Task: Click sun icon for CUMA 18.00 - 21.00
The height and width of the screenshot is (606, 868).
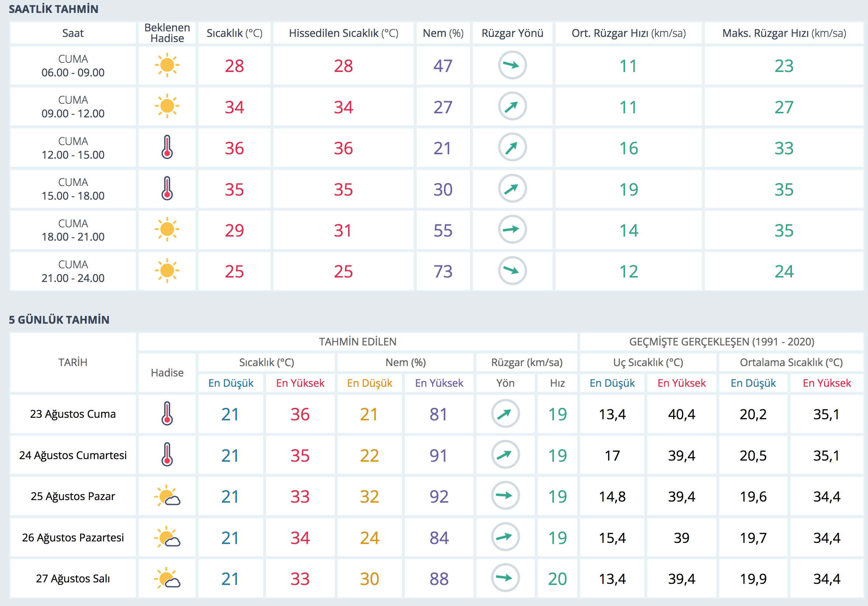Action: pos(167,230)
